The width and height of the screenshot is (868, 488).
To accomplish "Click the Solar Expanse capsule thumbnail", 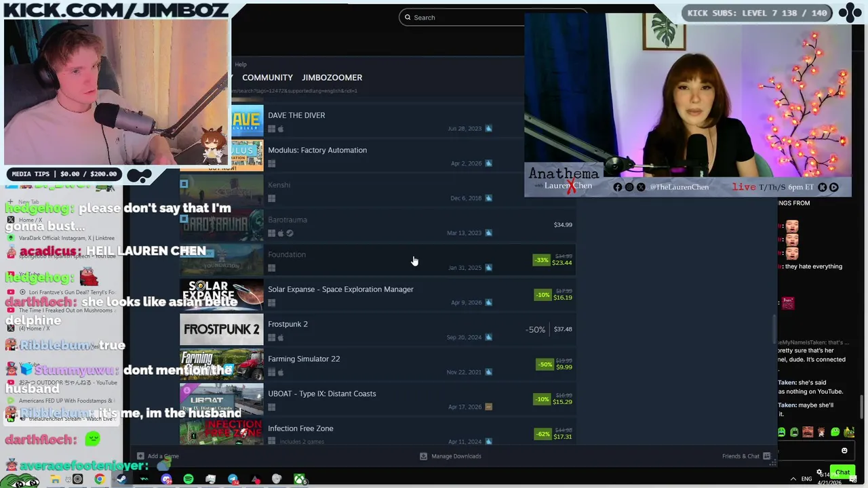I will 221,295.
